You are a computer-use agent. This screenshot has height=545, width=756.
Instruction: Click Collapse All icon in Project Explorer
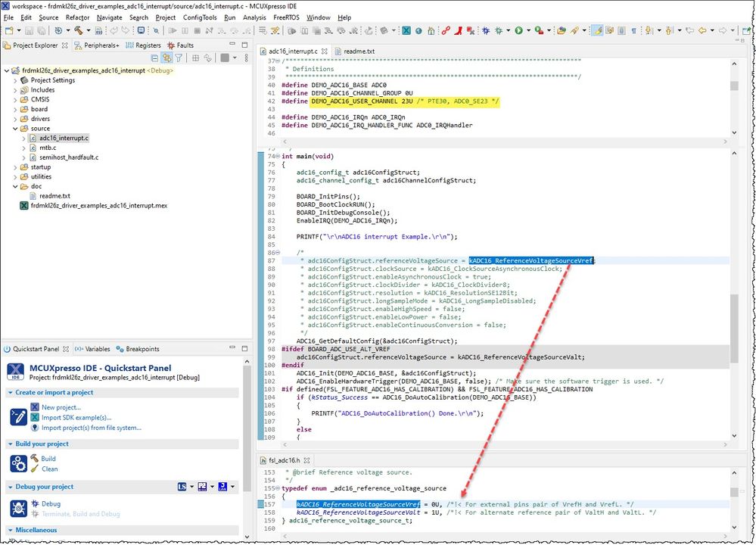click(154, 58)
